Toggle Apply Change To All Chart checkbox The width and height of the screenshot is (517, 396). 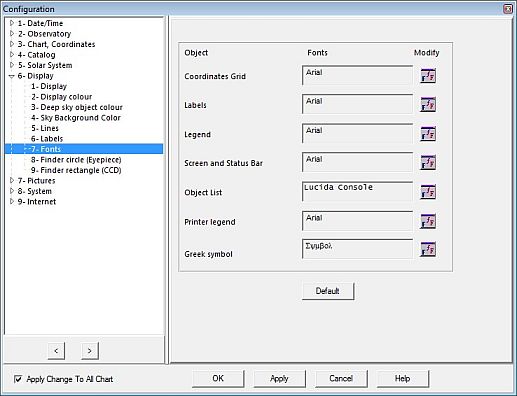pyautogui.click(x=18, y=379)
